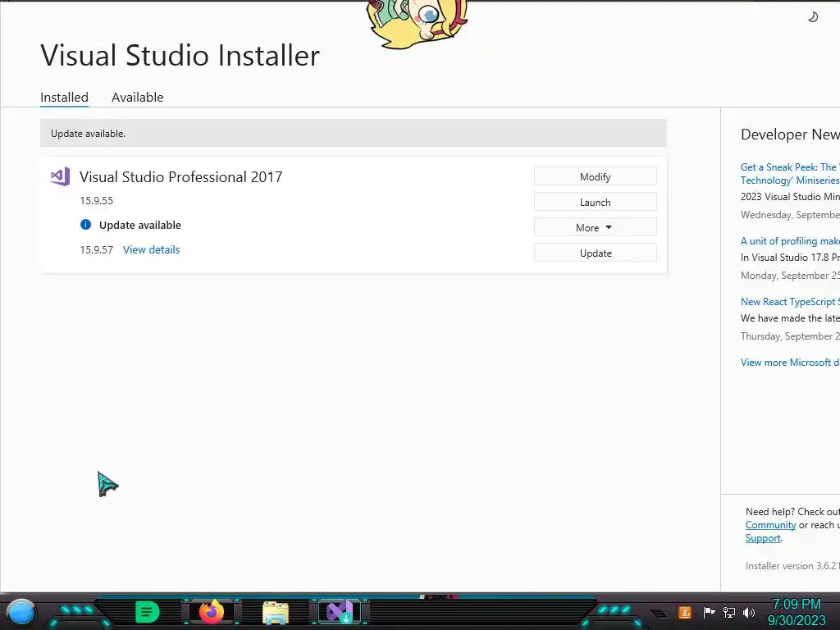Click the Update button
Viewport: 840px width, 630px height.
596,253
